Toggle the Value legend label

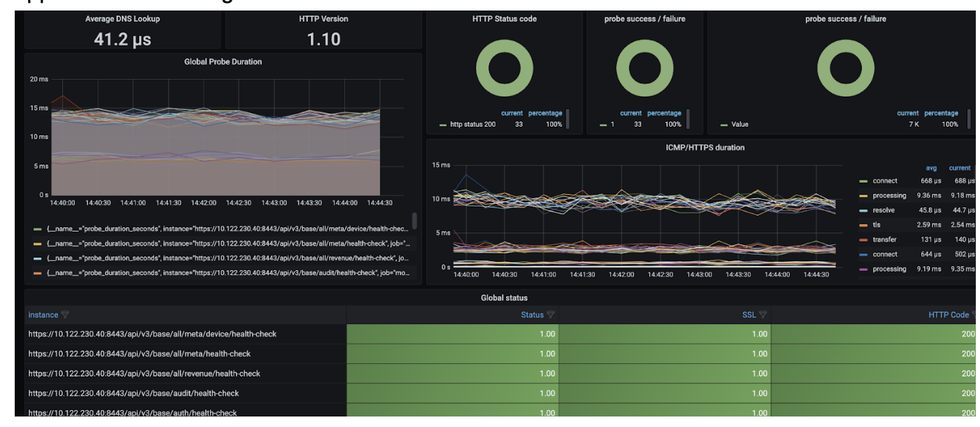point(740,125)
